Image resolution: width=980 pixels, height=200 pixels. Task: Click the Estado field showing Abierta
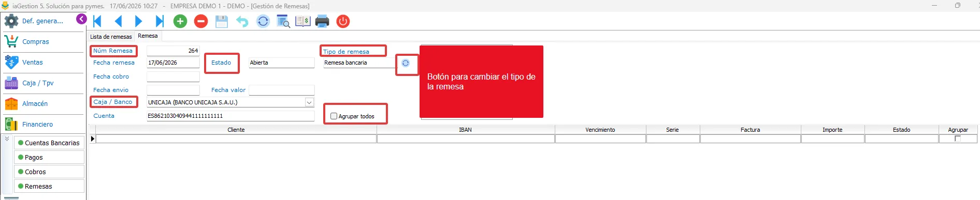[281, 63]
